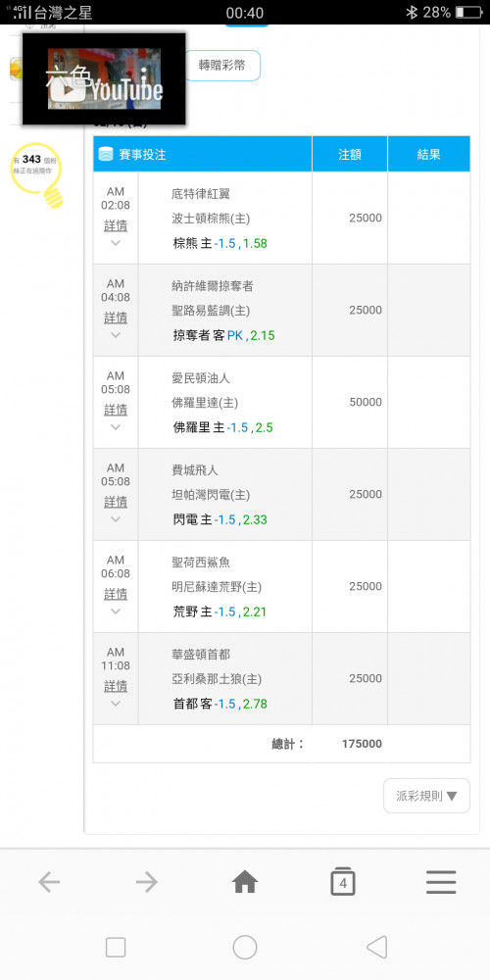Select the 結果 column header
The height and width of the screenshot is (980, 490).
(x=429, y=154)
